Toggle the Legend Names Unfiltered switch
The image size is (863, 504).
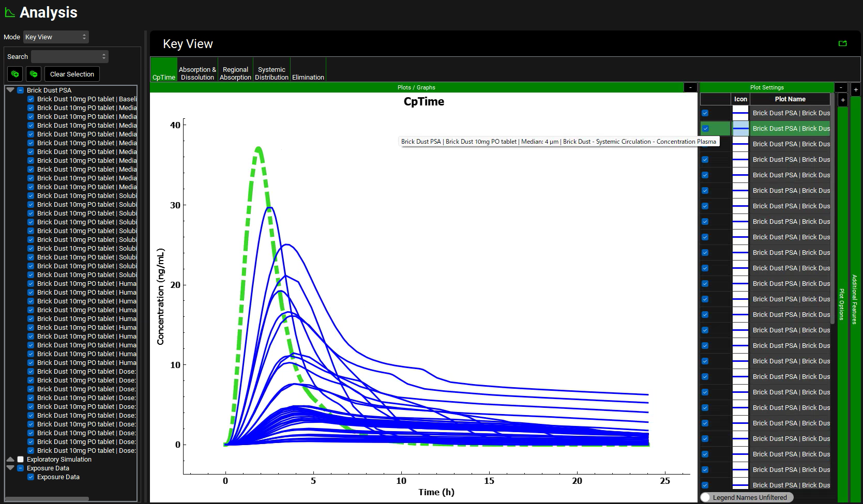[706, 497]
